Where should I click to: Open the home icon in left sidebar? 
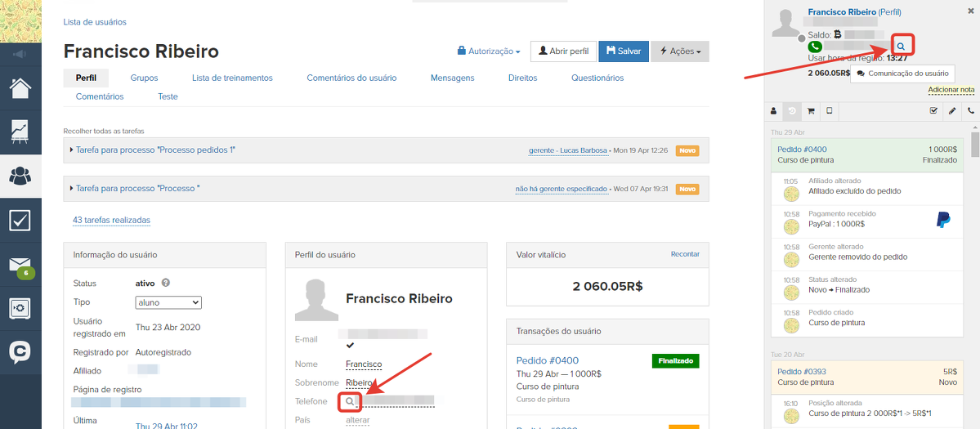tap(20, 88)
